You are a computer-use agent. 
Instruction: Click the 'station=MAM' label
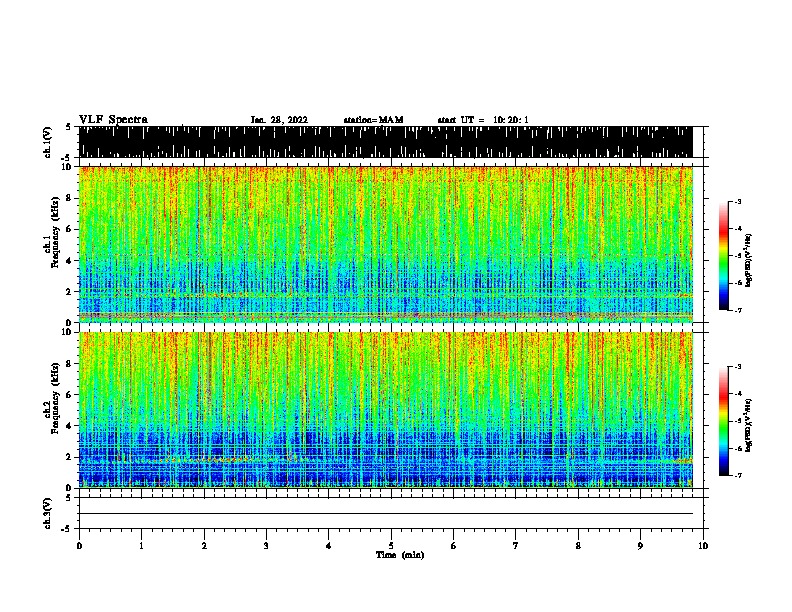click(373, 120)
